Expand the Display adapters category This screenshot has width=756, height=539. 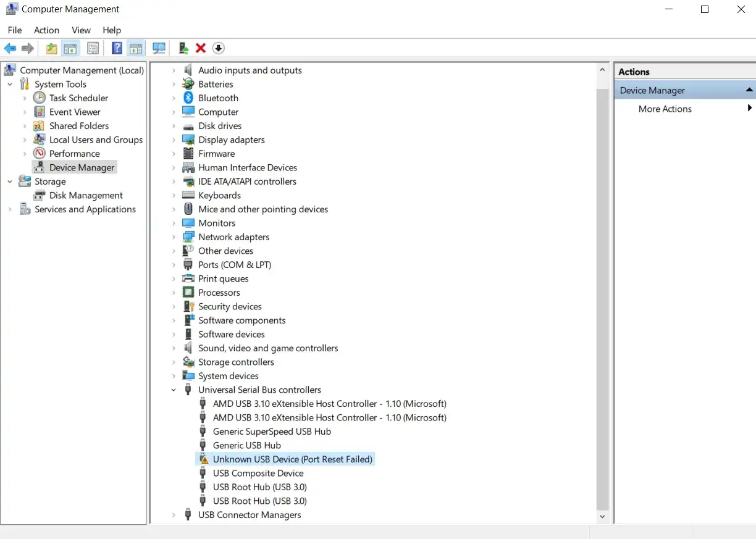click(x=174, y=140)
